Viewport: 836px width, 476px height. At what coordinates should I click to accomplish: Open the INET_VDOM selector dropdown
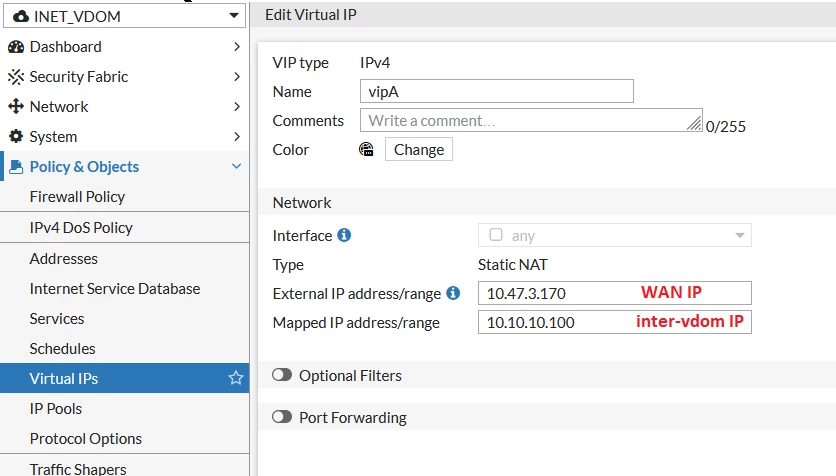(124, 16)
